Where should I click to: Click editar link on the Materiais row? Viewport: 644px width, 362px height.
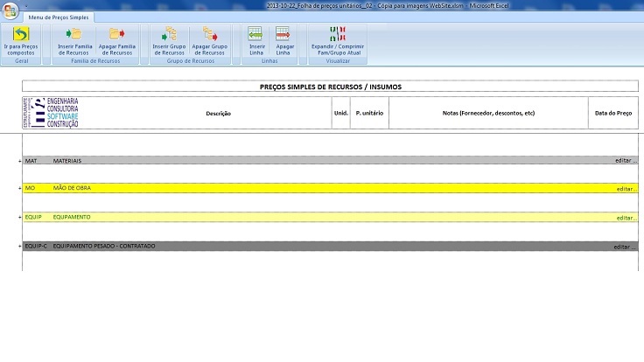coord(625,162)
